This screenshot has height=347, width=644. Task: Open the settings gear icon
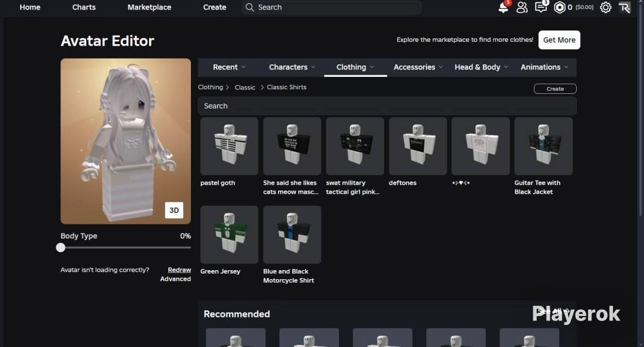coord(606,7)
